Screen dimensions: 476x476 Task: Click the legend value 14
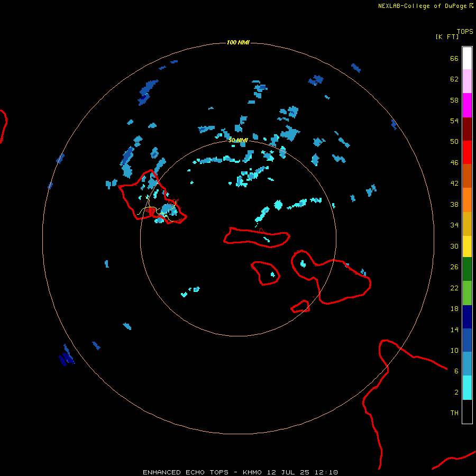coord(454,329)
